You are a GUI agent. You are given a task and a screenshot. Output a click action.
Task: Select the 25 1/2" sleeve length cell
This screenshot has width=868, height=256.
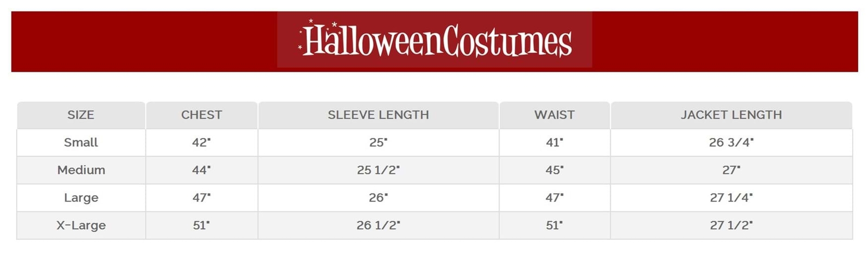click(378, 170)
